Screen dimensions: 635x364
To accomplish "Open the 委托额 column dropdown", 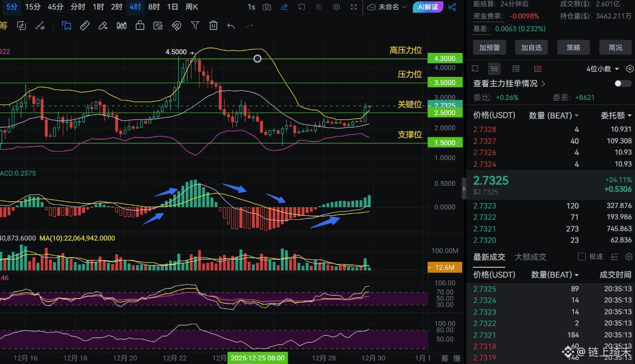I will [x=616, y=115].
